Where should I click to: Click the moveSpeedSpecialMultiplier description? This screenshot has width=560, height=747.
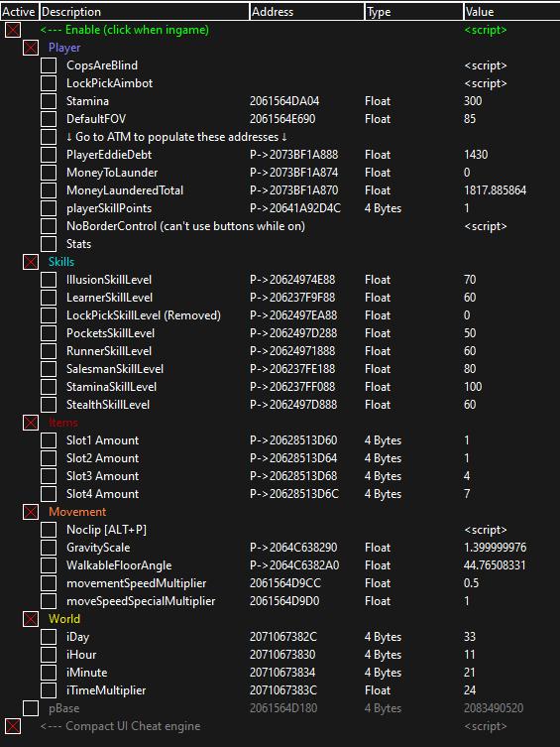pos(141,601)
